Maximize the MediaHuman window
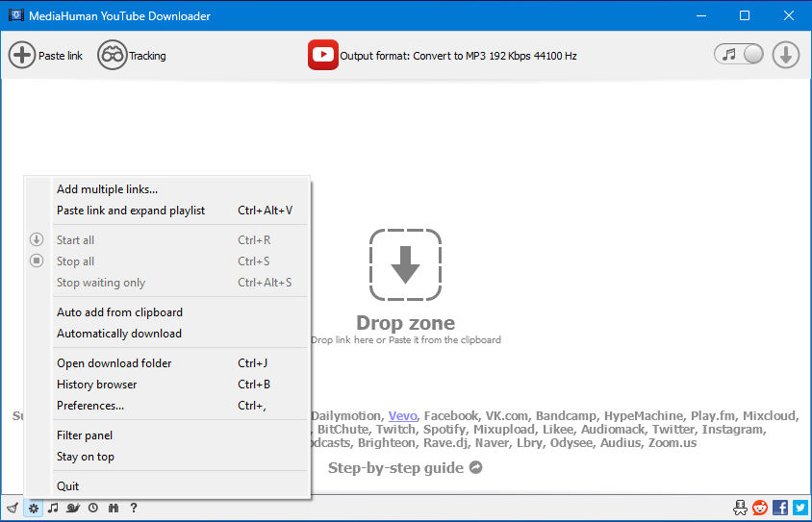This screenshot has height=522, width=812. coord(745,15)
